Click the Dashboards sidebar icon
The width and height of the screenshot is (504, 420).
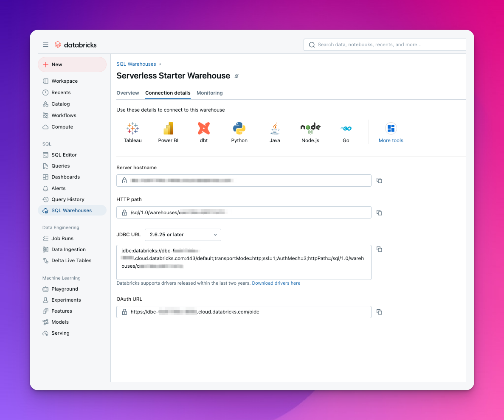tap(45, 177)
